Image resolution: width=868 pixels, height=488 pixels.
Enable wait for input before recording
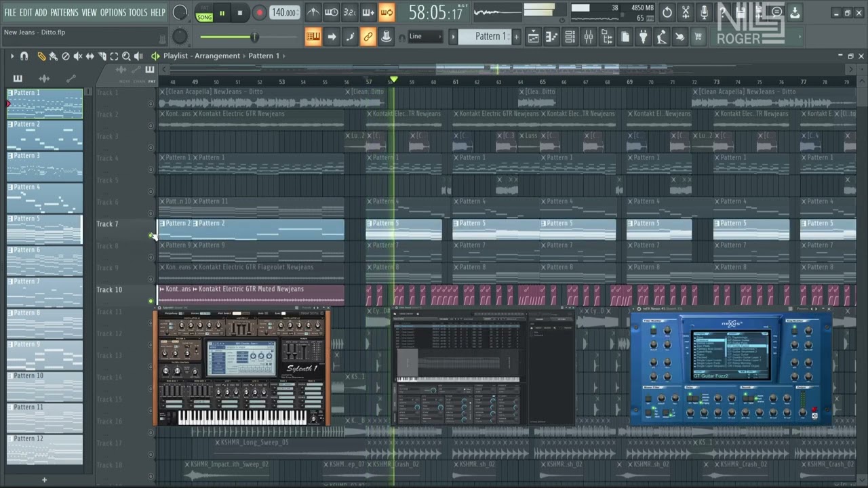[x=332, y=12]
